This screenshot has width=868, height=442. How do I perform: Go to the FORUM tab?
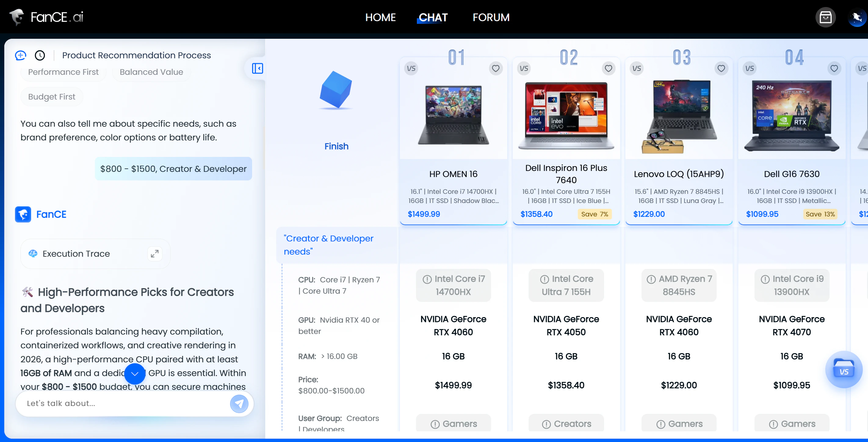(x=490, y=17)
